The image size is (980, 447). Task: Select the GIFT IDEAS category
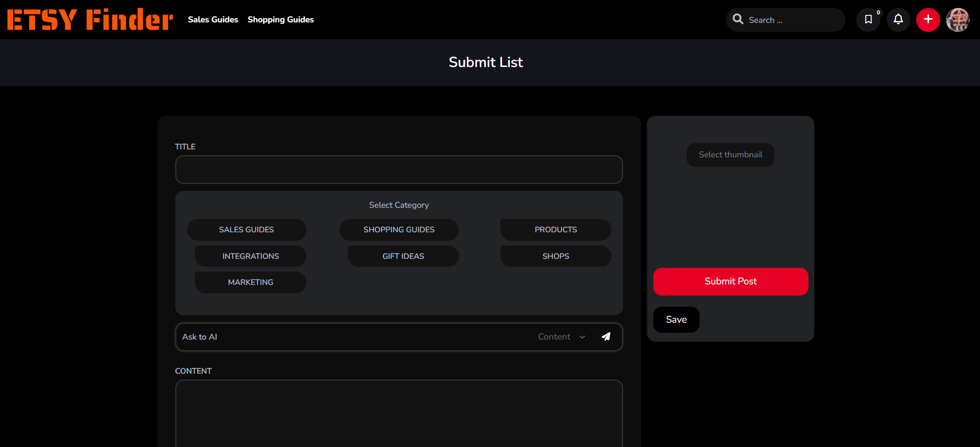403,256
